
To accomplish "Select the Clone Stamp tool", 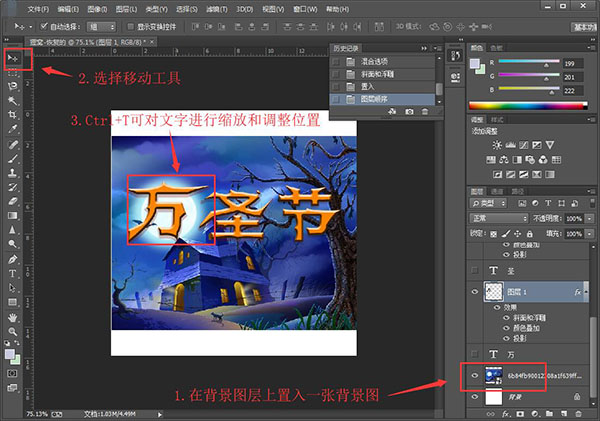I will pyautogui.click(x=13, y=173).
